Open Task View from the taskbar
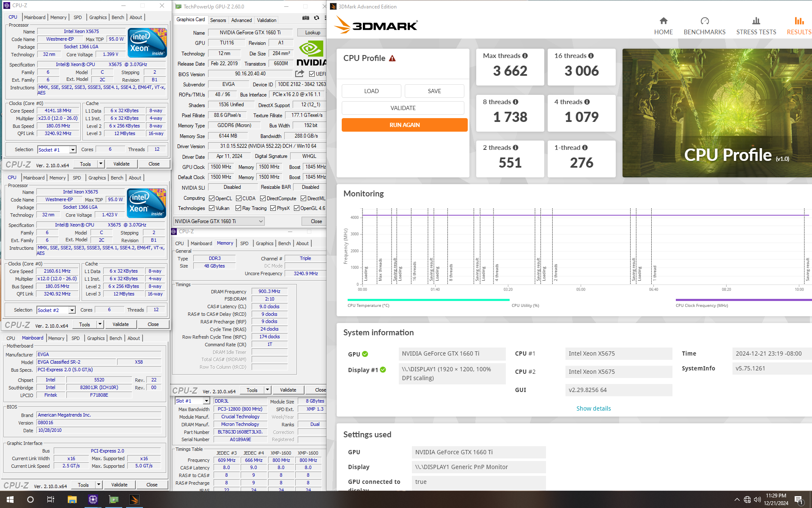This screenshot has height=508, width=812. (x=51, y=500)
